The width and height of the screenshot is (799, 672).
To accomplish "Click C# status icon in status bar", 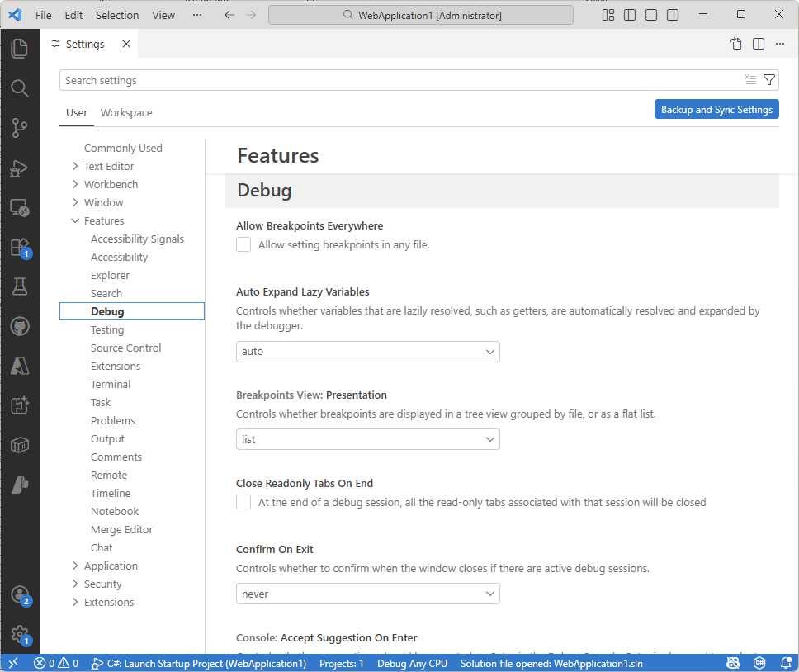I will pos(759,663).
